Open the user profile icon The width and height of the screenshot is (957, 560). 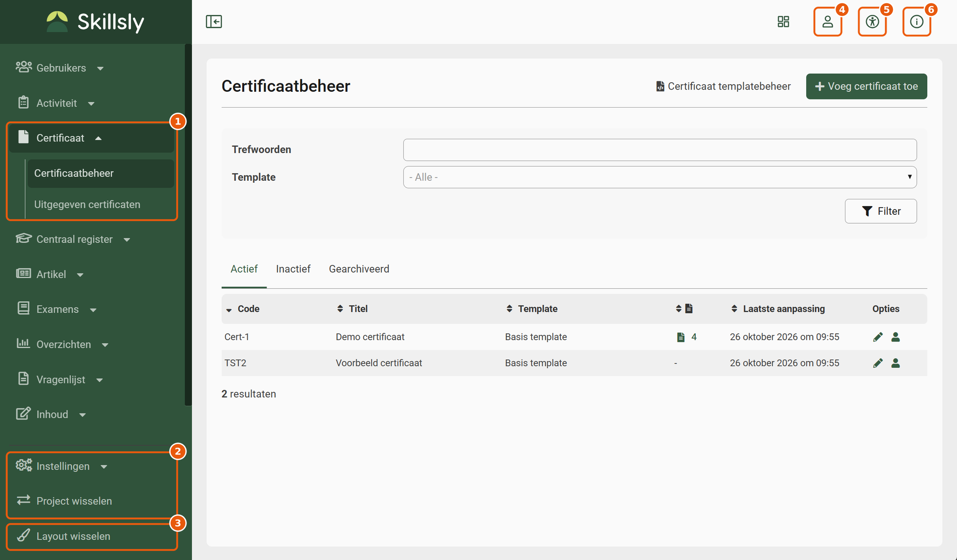(x=827, y=22)
